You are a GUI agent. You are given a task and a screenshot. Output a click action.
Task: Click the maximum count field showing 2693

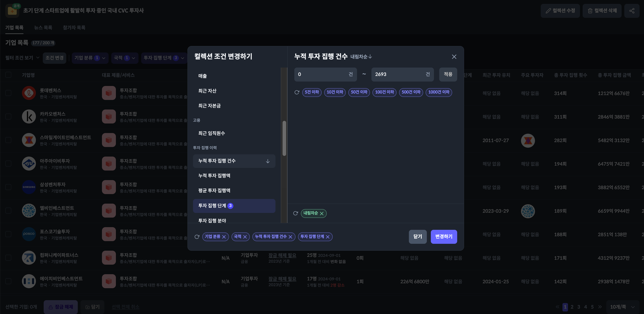point(398,74)
